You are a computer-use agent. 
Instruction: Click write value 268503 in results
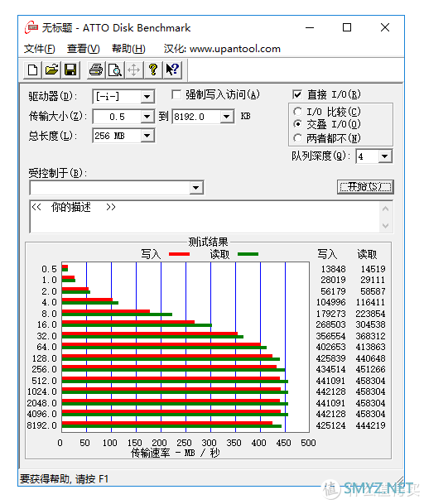coord(330,324)
